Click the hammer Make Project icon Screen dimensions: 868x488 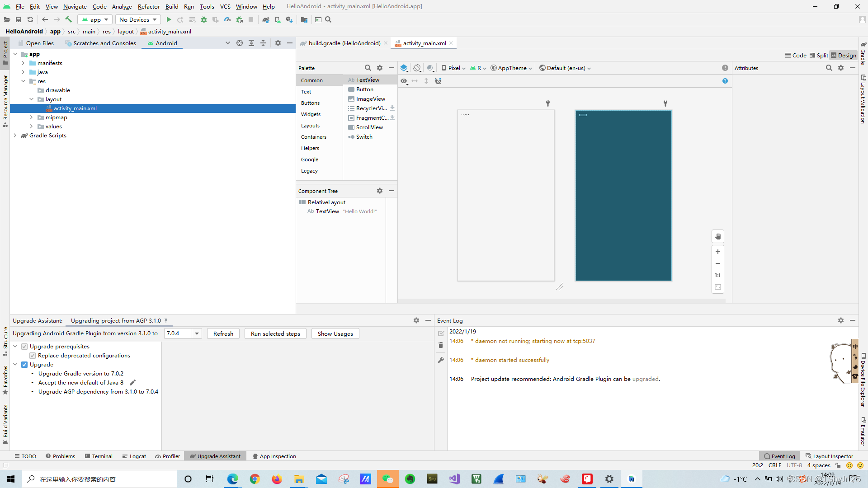pyautogui.click(x=69, y=19)
